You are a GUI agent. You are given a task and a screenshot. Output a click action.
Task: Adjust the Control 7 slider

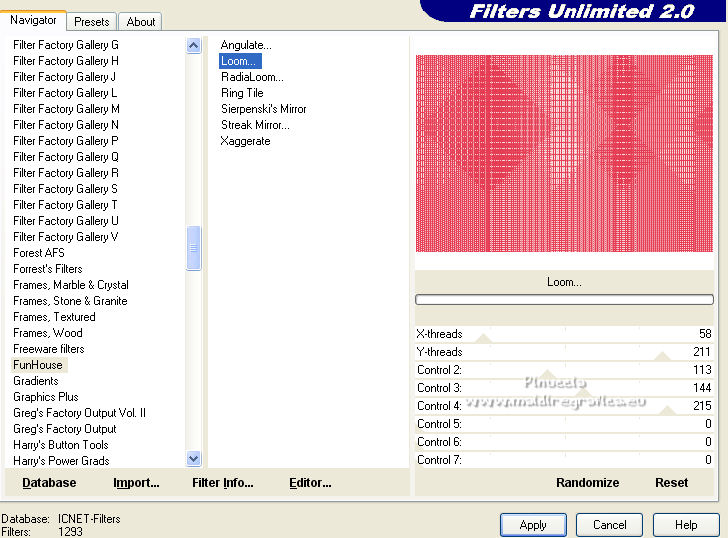coord(564,460)
